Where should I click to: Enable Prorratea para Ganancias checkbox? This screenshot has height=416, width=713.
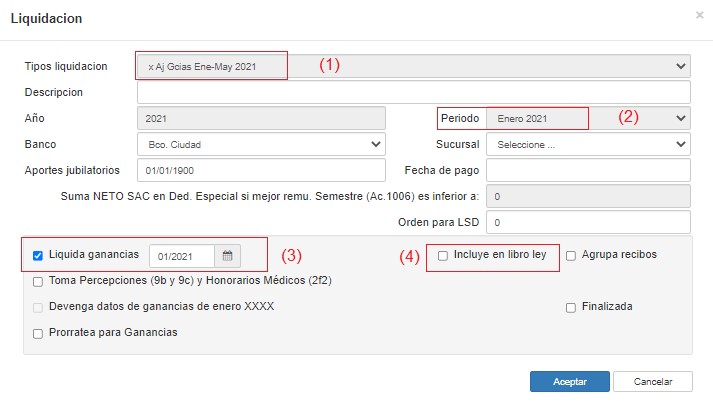tap(37, 333)
